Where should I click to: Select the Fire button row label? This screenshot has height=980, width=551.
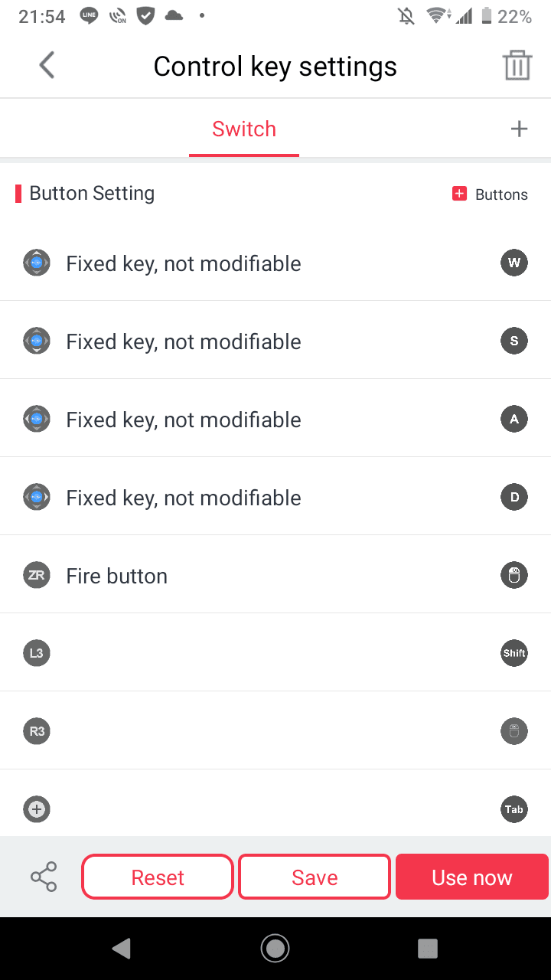(x=117, y=576)
